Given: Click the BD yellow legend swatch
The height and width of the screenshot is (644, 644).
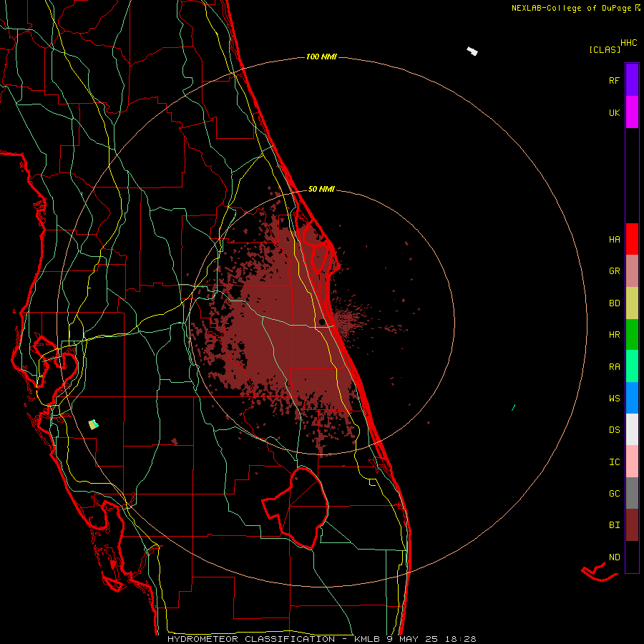Looking at the screenshot, I should (x=632, y=303).
